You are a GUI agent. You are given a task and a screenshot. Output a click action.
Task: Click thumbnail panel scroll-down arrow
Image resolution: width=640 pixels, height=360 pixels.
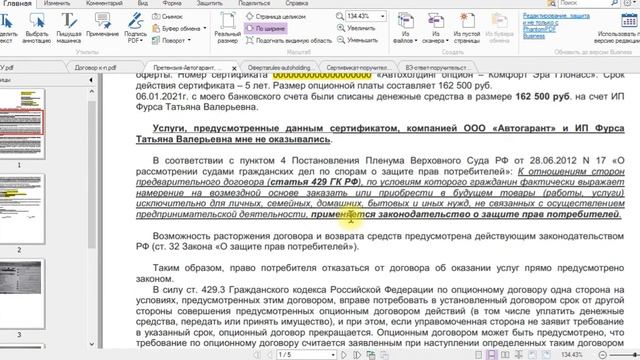click(x=91, y=344)
